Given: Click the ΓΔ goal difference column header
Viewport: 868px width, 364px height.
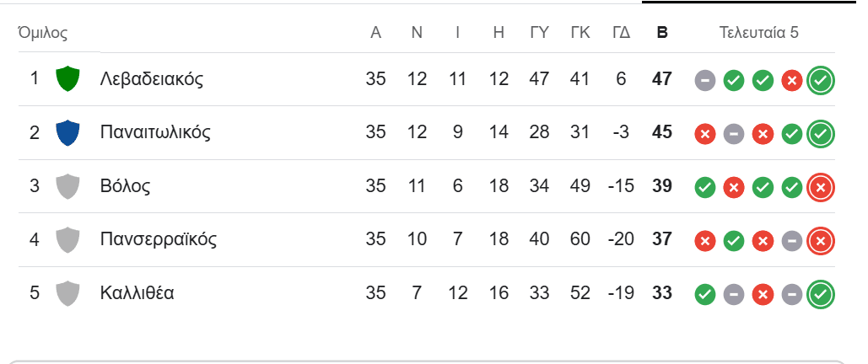Looking at the screenshot, I should 621,34.
